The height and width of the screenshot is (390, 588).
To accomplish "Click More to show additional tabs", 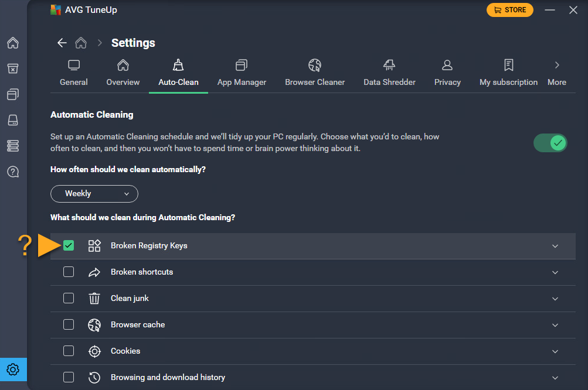I will click(x=557, y=73).
